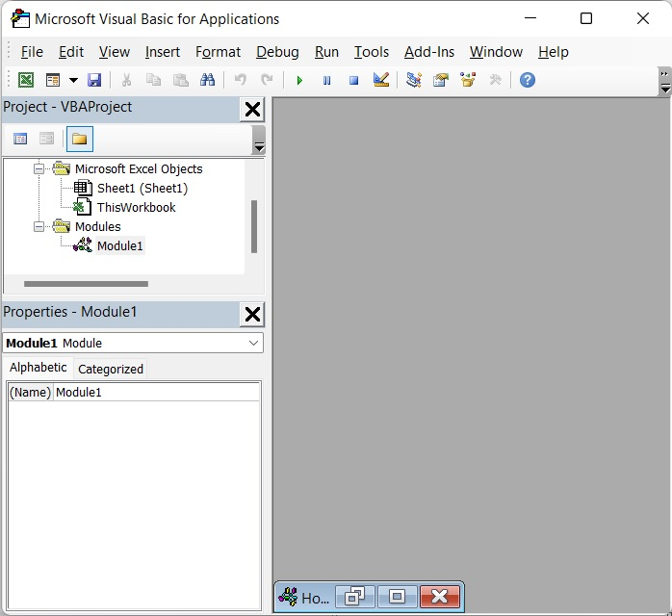The height and width of the screenshot is (616, 672).
Task: Maximize the Visual Basic window
Action: tap(586, 18)
